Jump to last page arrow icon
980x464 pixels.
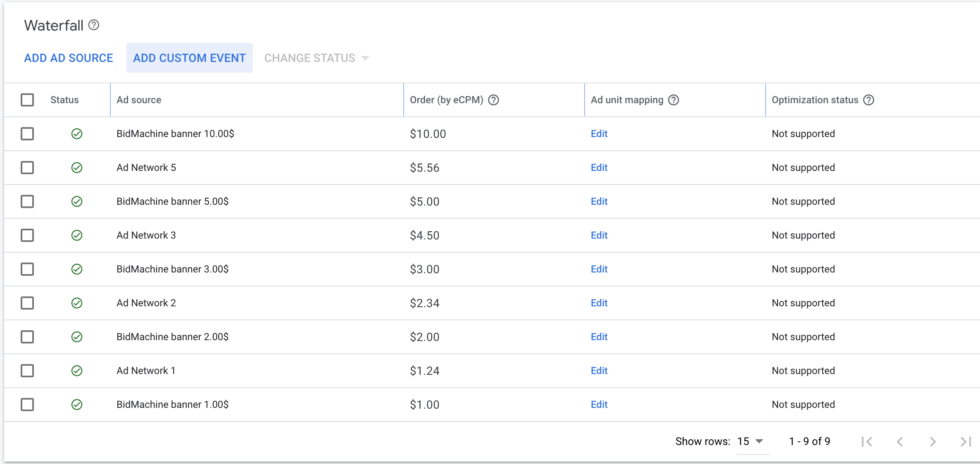tap(966, 442)
